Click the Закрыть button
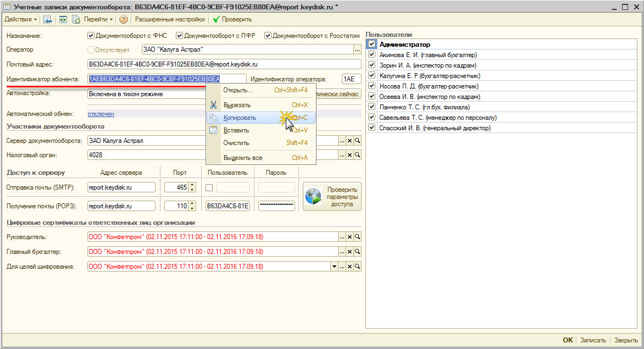 point(626,340)
